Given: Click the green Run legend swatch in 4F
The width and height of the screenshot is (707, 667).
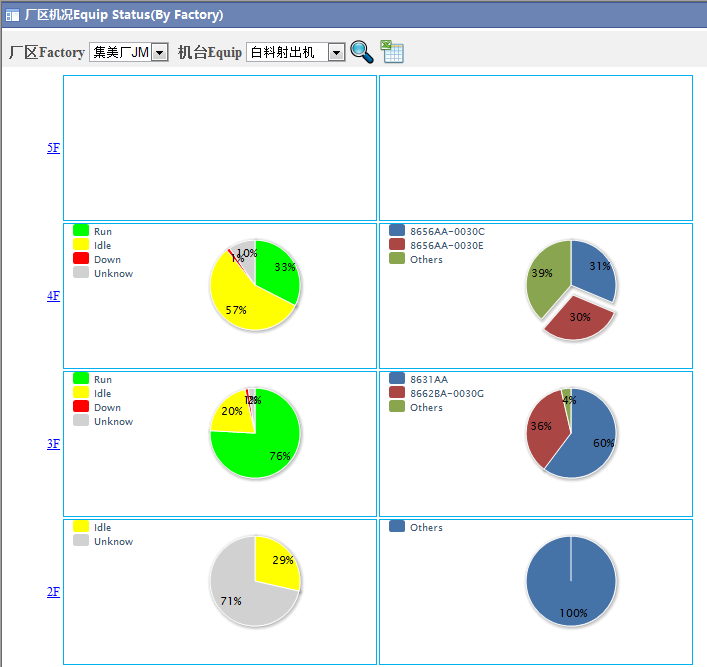Looking at the screenshot, I should (x=81, y=230).
